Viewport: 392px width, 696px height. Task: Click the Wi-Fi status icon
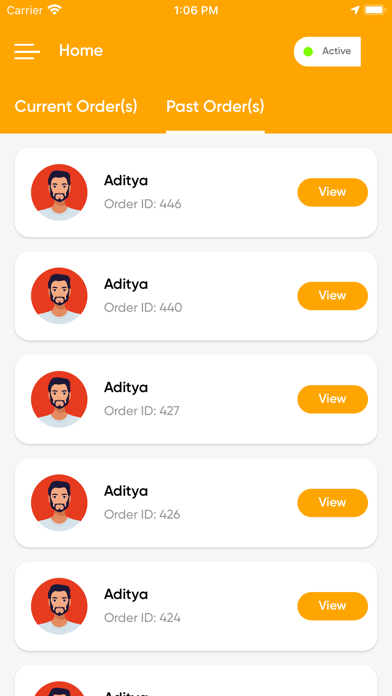point(55,10)
